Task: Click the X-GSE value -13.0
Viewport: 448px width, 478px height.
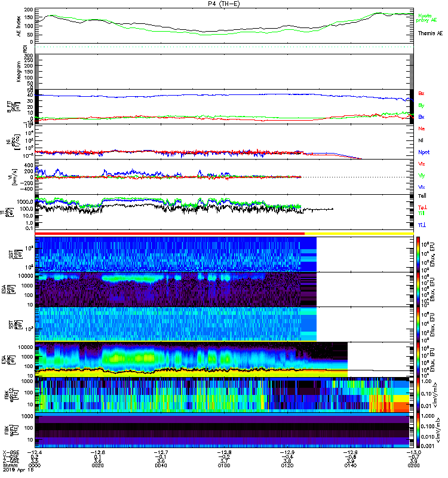Action: tap(413, 452)
